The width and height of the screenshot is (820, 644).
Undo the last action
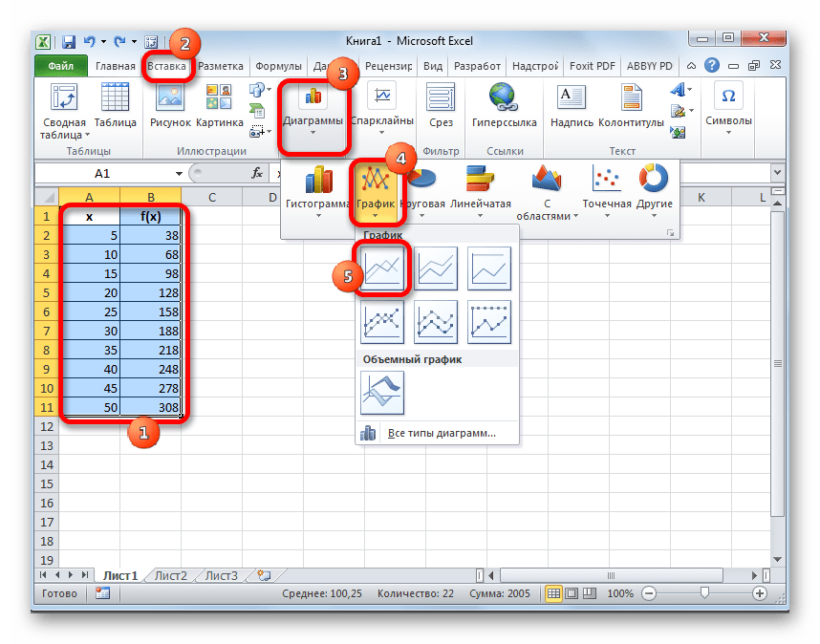[90, 41]
